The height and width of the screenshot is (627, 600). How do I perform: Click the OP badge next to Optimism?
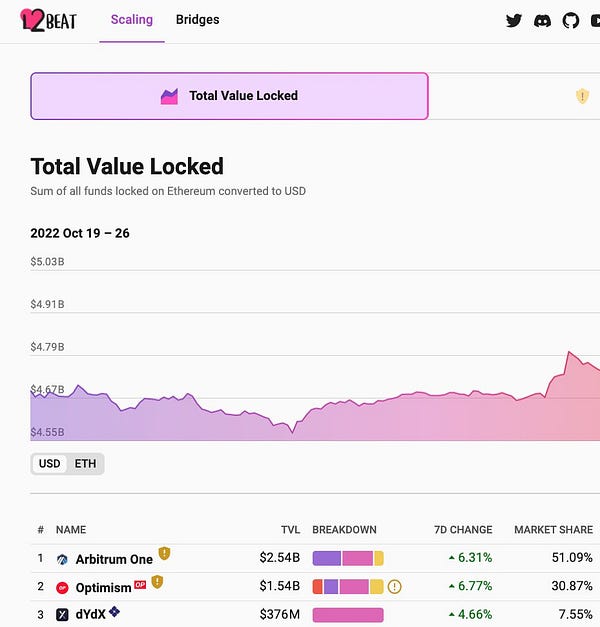pyautogui.click(x=140, y=585)
